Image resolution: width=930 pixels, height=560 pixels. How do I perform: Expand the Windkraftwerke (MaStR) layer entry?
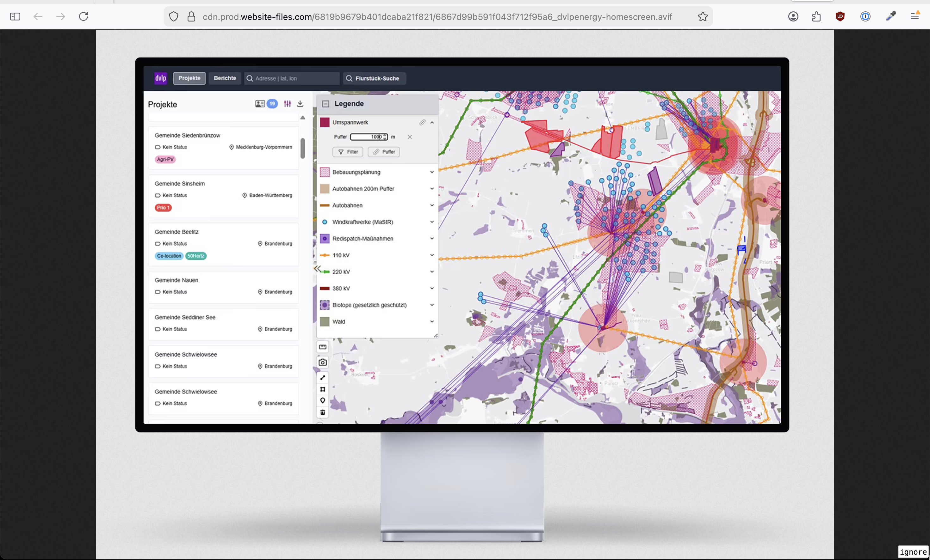click(432, 222)
